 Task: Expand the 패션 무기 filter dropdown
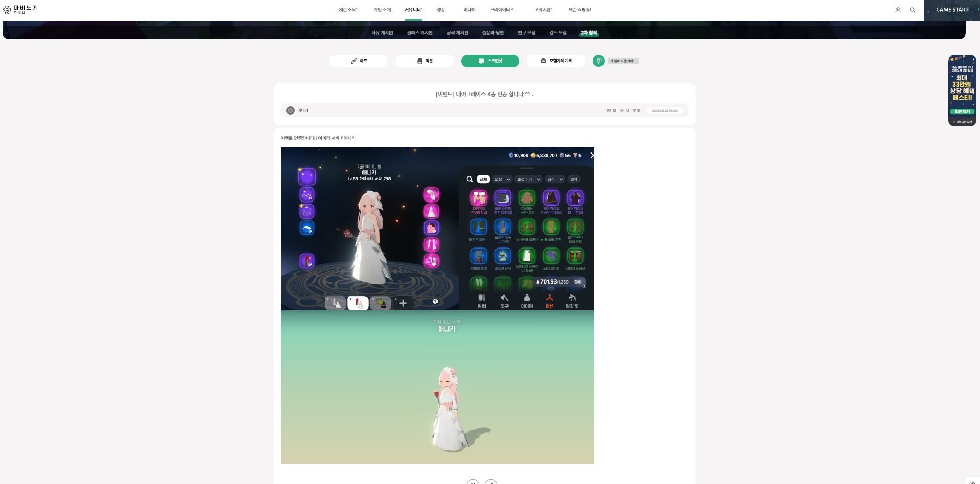[529, 179]
